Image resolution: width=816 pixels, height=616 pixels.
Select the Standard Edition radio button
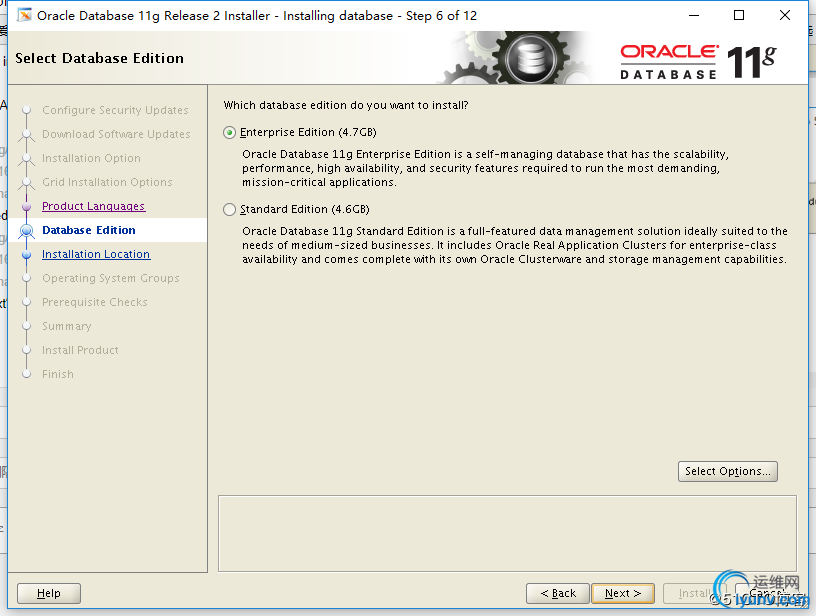tap(230, 210)
